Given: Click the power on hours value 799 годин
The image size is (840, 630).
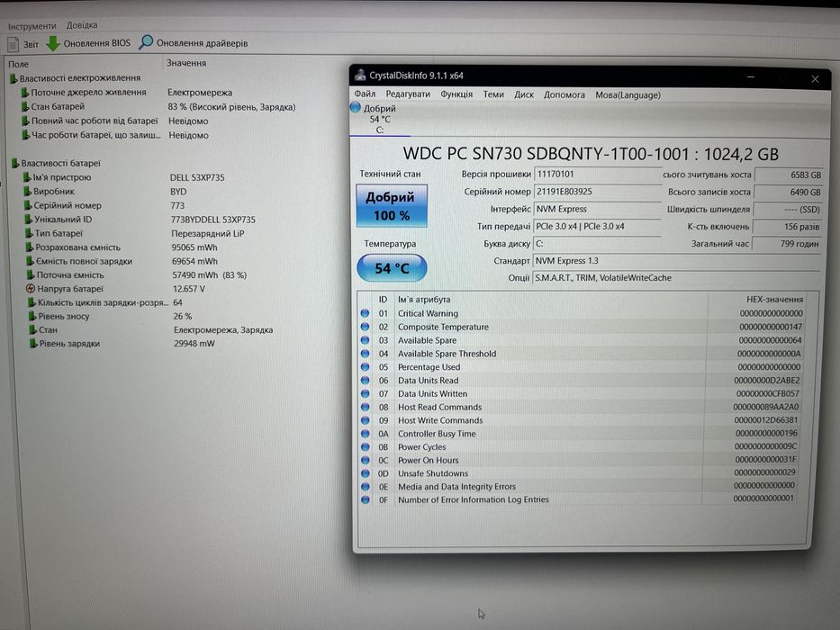Looking at the screenshot, I should pos(786,244).
